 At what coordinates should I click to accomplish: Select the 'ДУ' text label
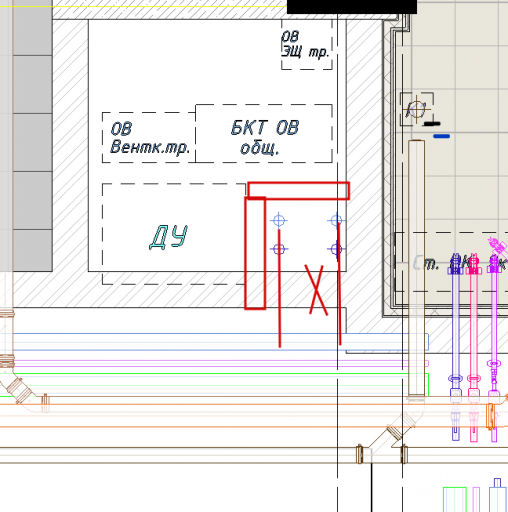coord(168,237)
